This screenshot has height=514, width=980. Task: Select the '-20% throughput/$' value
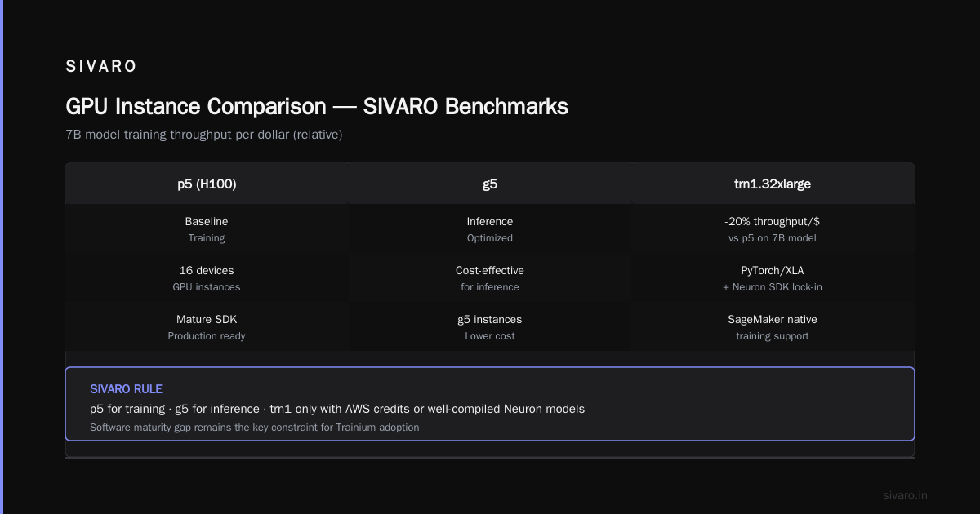773,221
